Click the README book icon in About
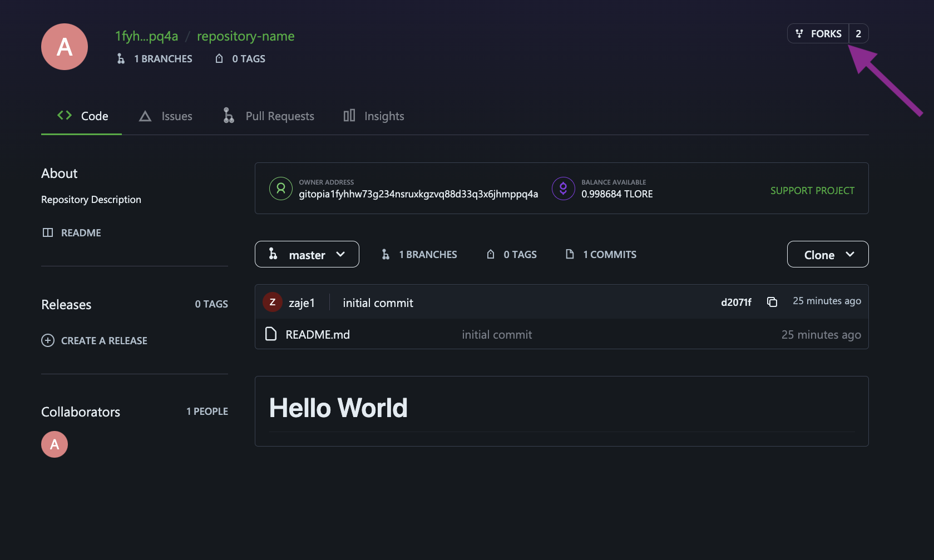 click(48, 232)
